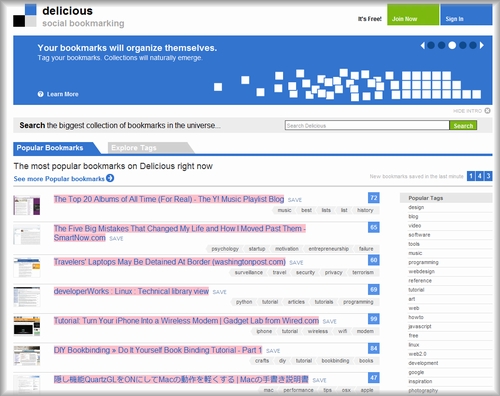This screenshot has height=396, width=500.
Task: Click the next slide arrow in banner
Action: (482, 45)
